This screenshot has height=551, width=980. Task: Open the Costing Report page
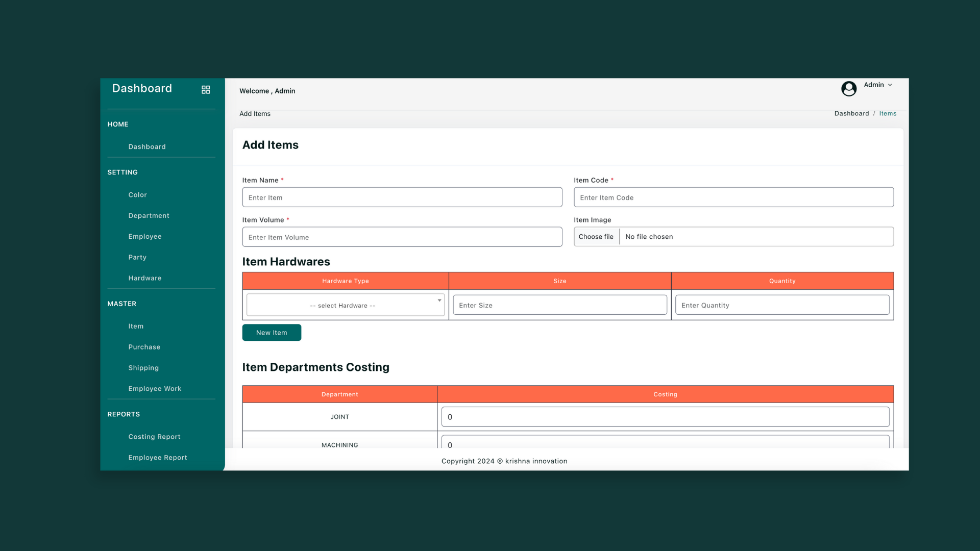(x=154, y=437)
